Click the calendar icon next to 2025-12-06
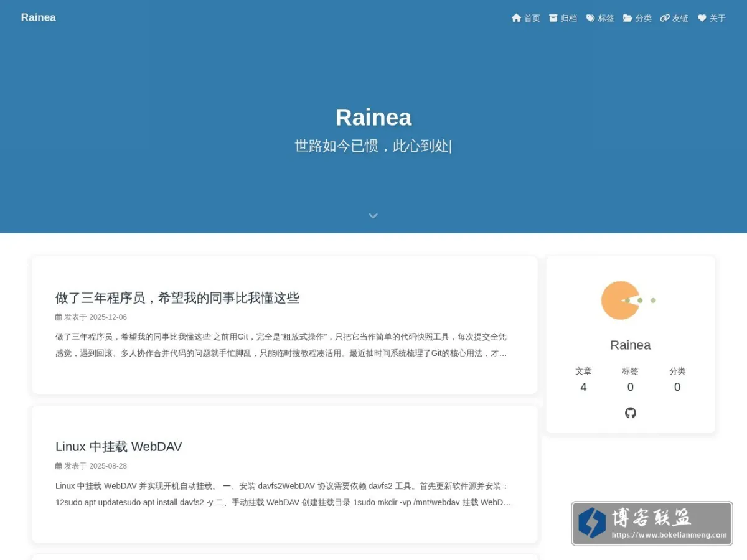The image size is (747, 560). click(x=59, y=317)
